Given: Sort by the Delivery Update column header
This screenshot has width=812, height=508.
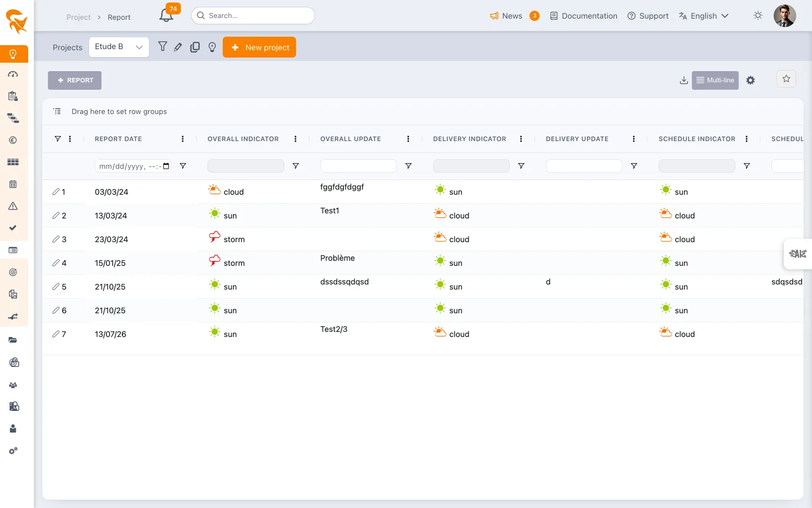Looking at the screenshot, I should (577, 139).
